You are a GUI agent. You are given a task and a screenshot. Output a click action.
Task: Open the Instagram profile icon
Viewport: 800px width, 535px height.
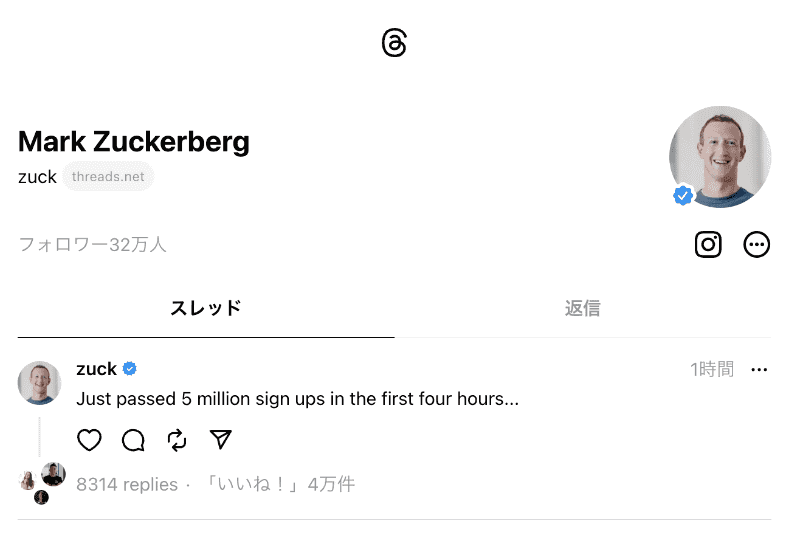[708, 244]
